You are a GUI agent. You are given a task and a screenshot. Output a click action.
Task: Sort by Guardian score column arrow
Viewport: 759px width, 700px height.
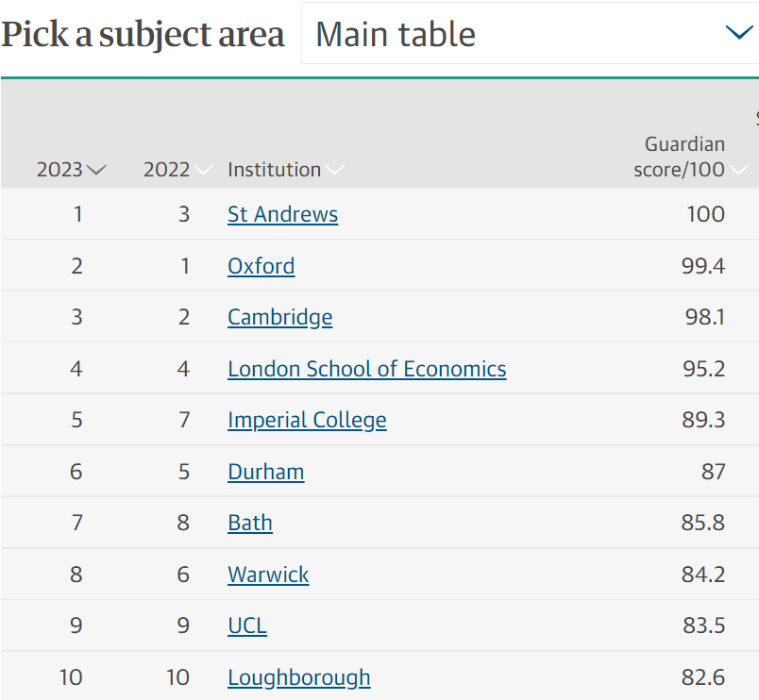[x=739, y=171]
